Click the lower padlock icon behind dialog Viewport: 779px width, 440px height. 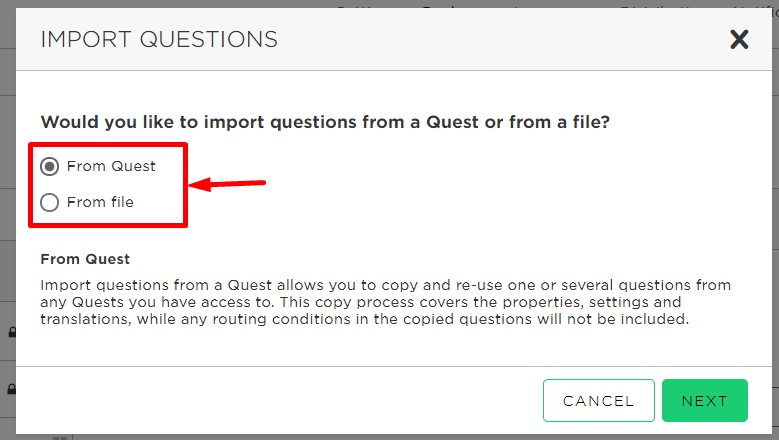12,389
